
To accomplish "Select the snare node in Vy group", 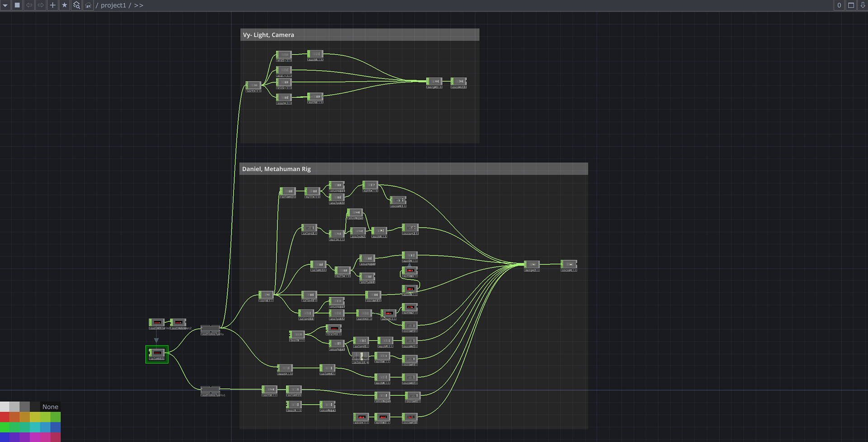I will [284, 99].
